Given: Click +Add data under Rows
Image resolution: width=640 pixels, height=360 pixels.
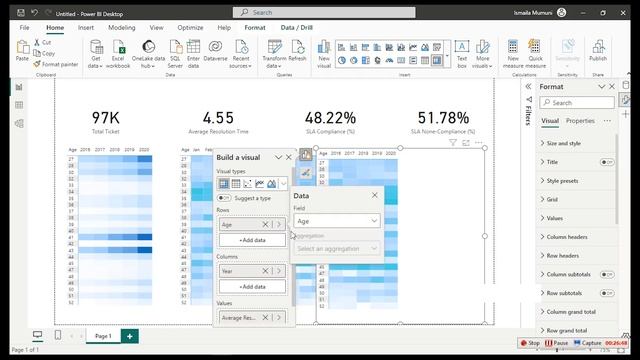Looking at the screenshot, I should click(x=252, y=240).
